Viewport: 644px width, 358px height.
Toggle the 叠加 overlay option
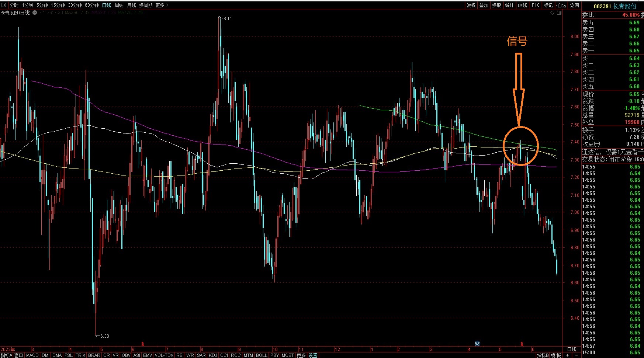coord(484,5)
